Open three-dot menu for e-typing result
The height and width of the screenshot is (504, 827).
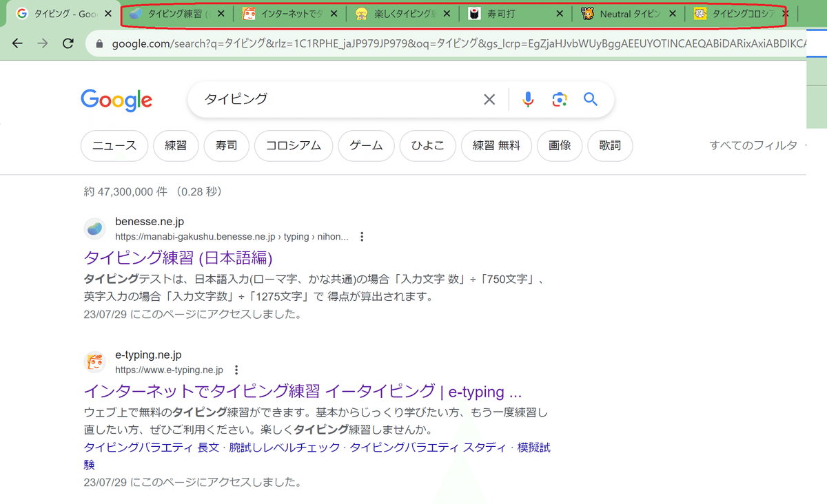click(236, 370)
